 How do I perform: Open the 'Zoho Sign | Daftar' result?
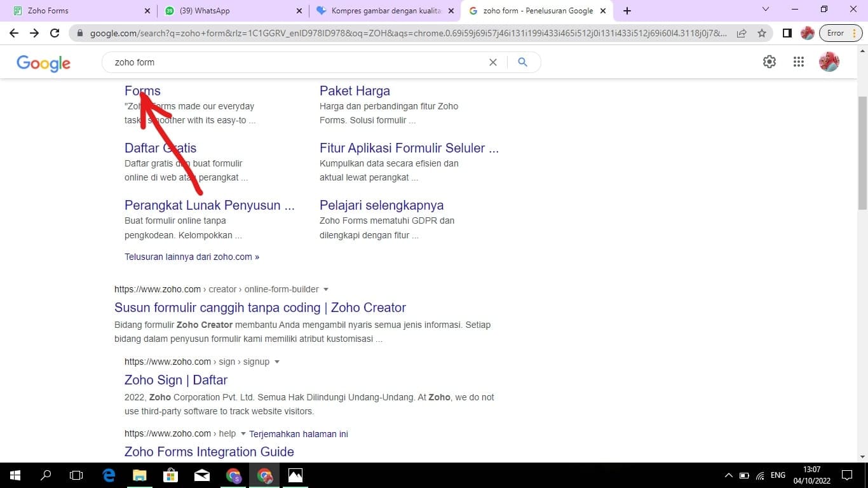tap(176, 380)
